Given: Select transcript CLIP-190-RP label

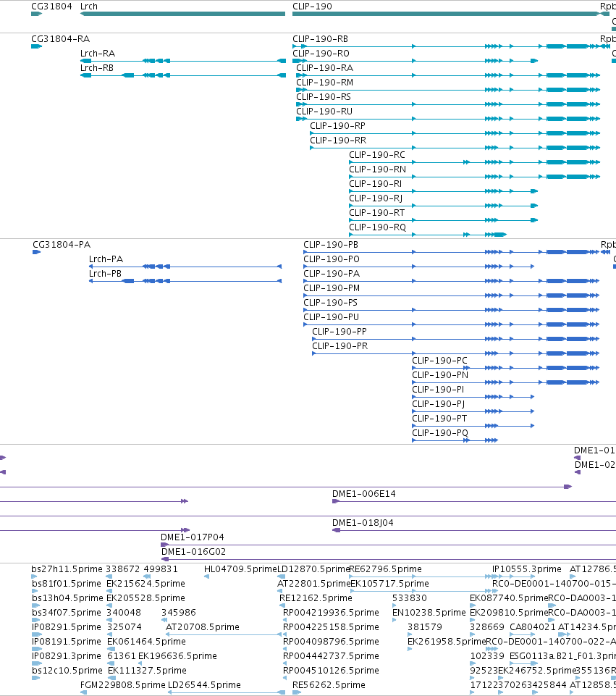Looking at the screenshot, I should (337, 126).
